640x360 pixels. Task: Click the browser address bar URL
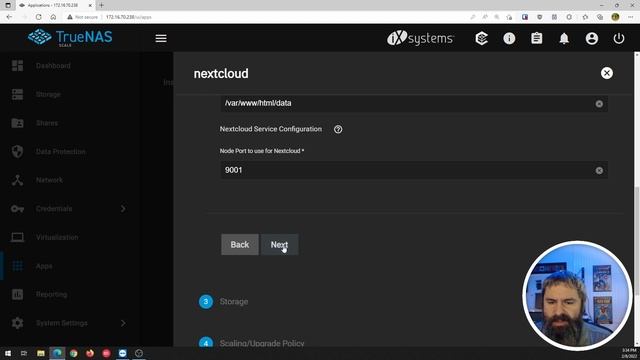pos(129,17)
